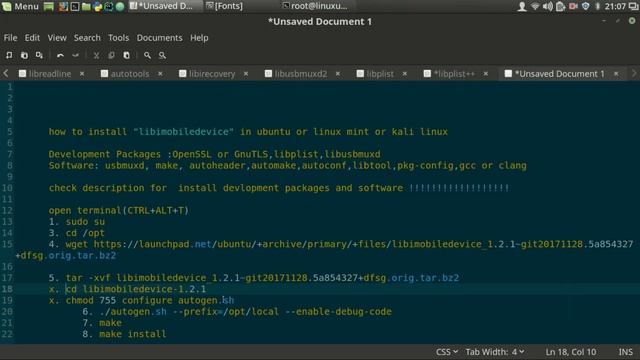This screenshot has width=640, height=360.
Task: Click the colorful app launcher after Show Desktop
Action: [63, 6]
